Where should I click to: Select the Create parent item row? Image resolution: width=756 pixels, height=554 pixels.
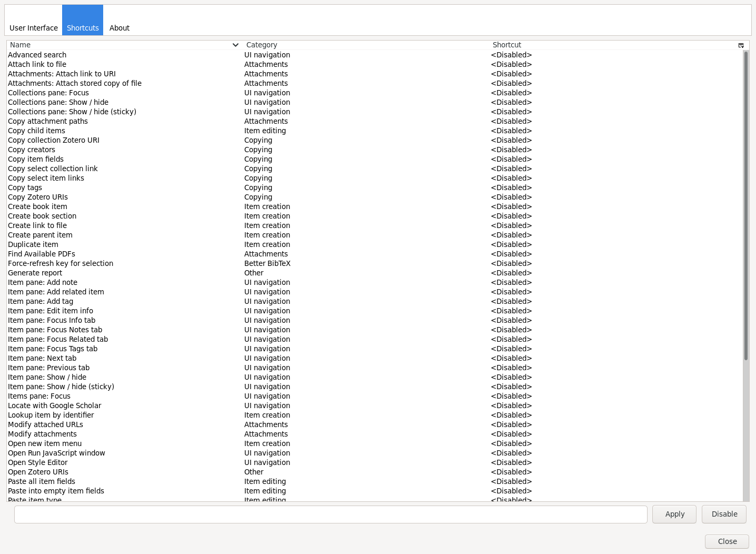click(x=374, y=235)
